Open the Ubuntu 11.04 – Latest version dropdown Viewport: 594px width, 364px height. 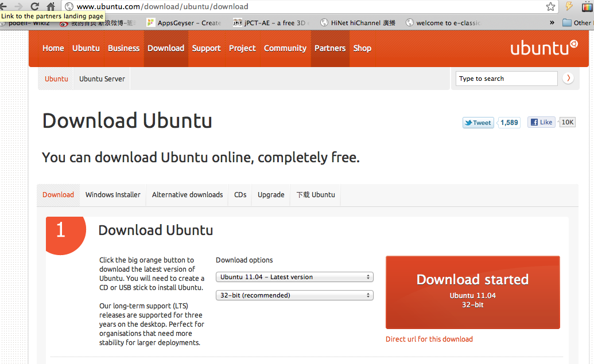294,277
